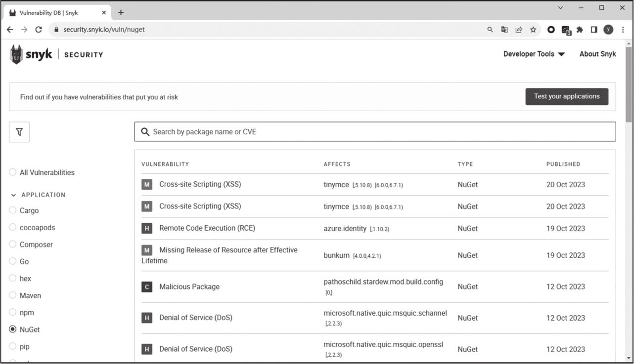This screenshot has height=364, width=634.
Task: Select the All Vulnerabilities radio button
Action: pos(13,172)
